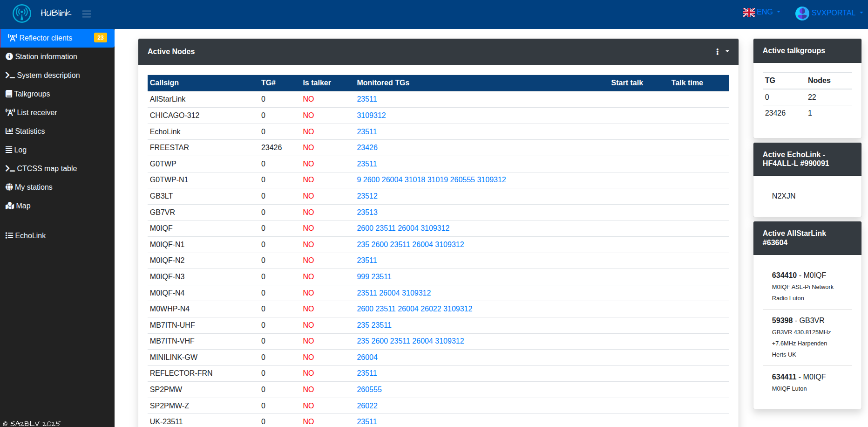Image resolution: width=868 pixels, height=427 pixels.
Task: Open monitored TG 23426 link for FREESTAR
Action: click(x=367, y=147)
